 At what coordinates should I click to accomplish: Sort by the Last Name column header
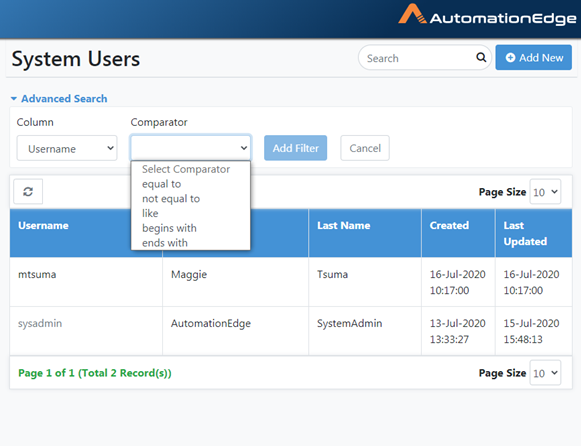343,226
